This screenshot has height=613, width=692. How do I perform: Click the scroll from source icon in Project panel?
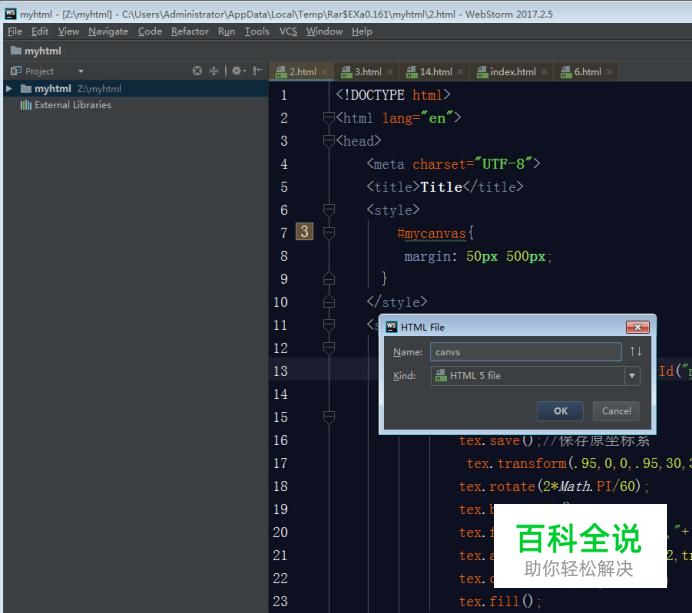(x=197, y=71)
